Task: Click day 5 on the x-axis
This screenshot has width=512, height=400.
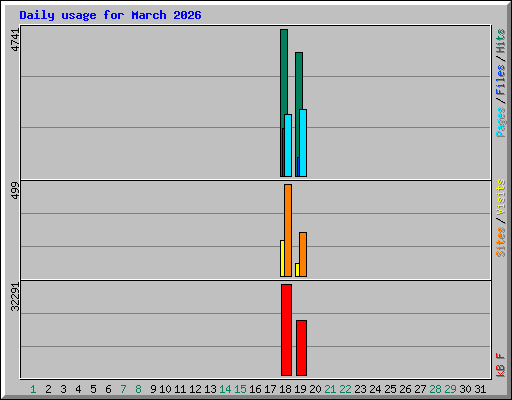Action: 93,389
